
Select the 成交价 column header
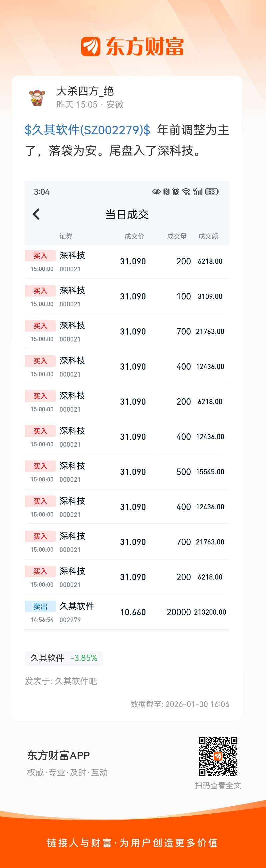[x=134, y=236]
